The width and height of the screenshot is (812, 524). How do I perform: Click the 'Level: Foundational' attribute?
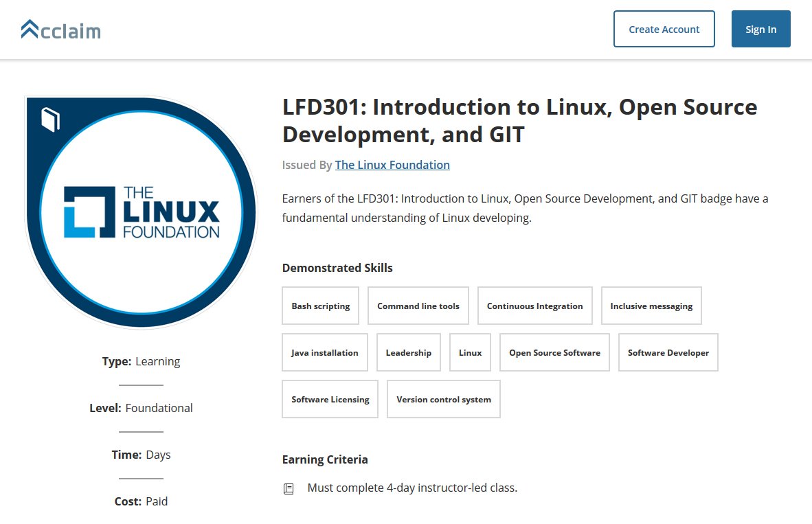click(x=141, y=408)
